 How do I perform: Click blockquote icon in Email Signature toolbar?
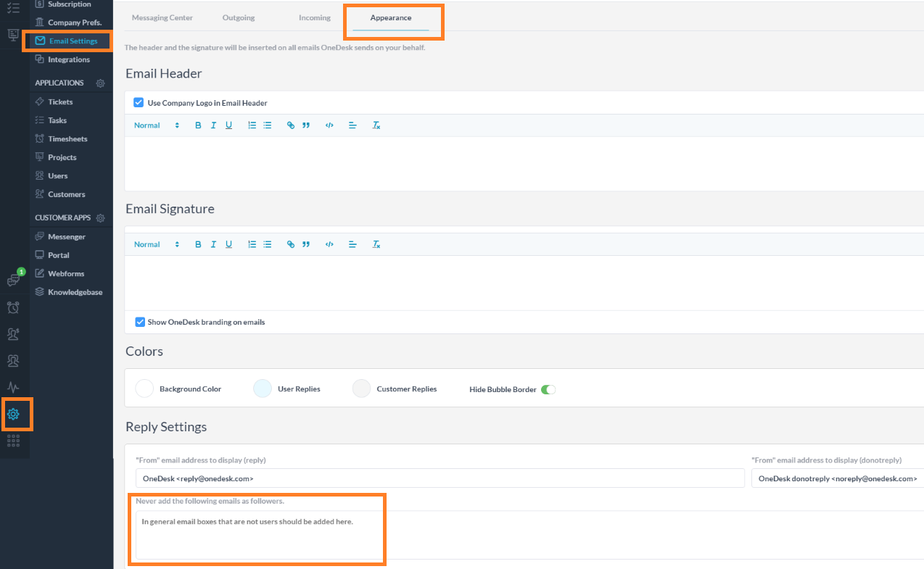tap(306, 244)
